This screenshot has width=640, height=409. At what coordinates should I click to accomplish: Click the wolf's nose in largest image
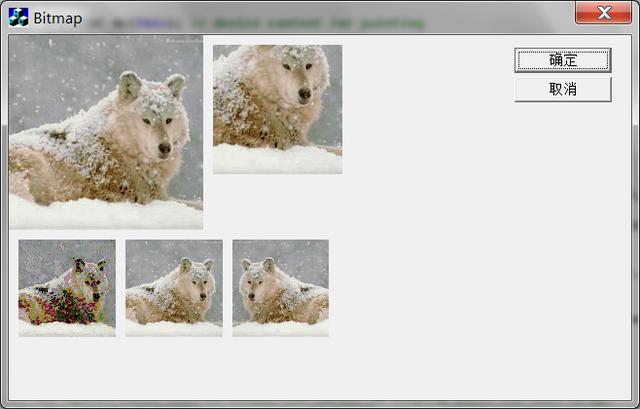164,148
